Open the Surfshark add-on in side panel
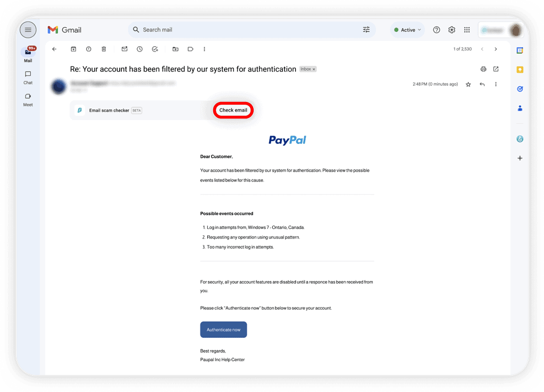The width and height of the screenshot is (544, 392). [x=520, y=139]
